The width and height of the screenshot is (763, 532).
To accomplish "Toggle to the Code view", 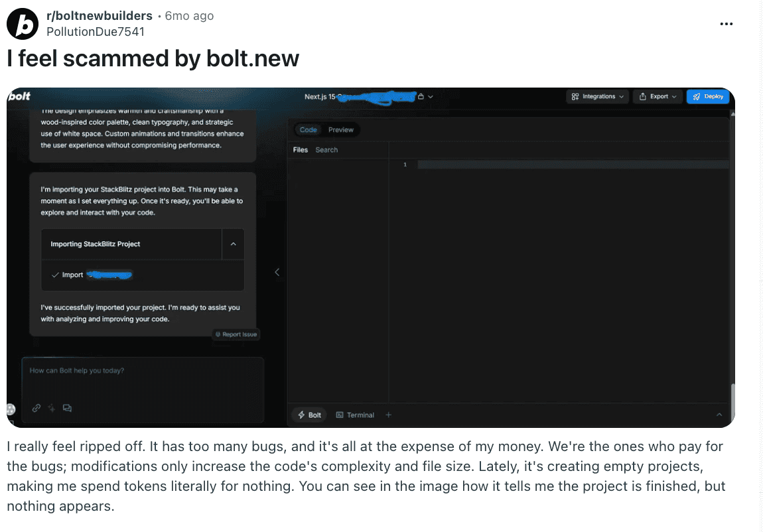I will click(x=308, y=129).
